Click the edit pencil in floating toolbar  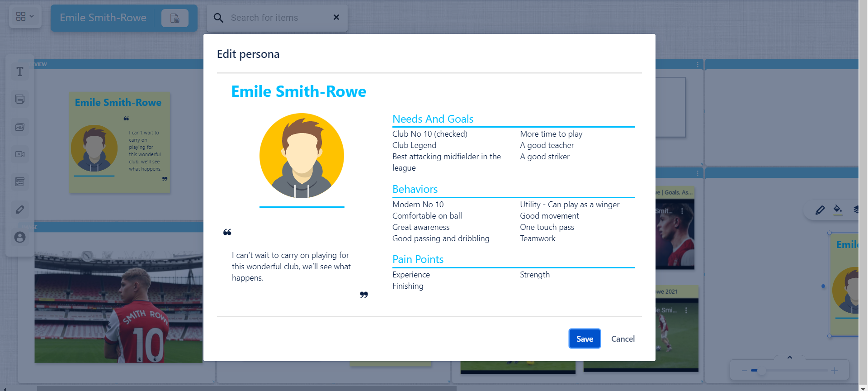[x=820, y=210]
